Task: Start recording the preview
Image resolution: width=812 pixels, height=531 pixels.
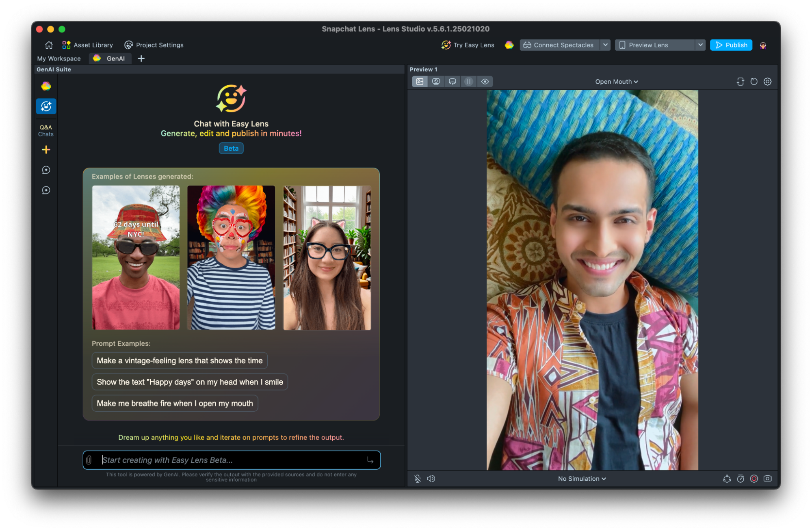Action: (754, 479)
